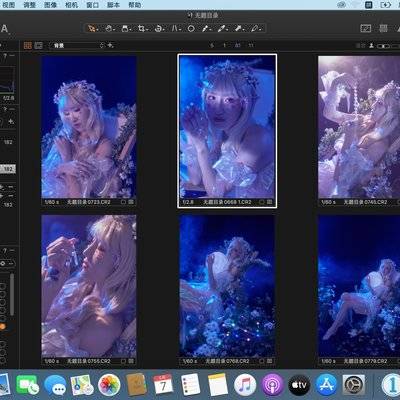
Task: Open the 帮助 menu
Action: [x=134, y=5]
